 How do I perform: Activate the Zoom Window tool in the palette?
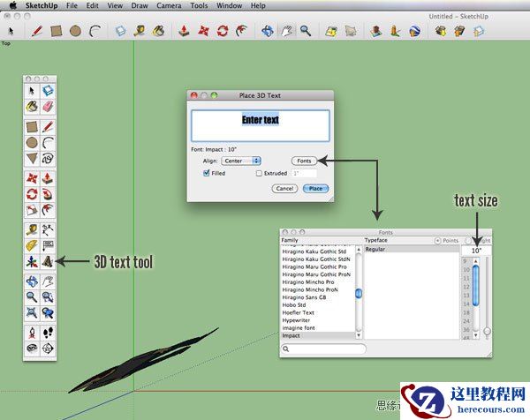(48, 297)
